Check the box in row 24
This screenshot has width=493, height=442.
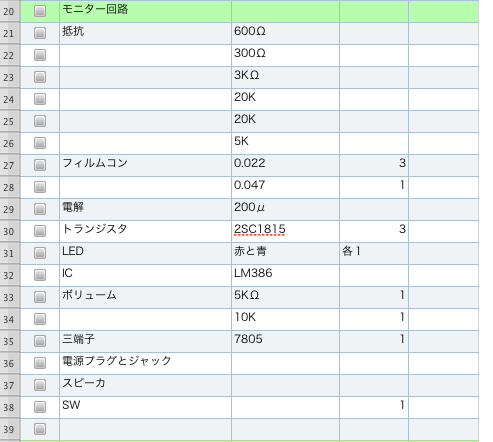[x=40, y=99]
